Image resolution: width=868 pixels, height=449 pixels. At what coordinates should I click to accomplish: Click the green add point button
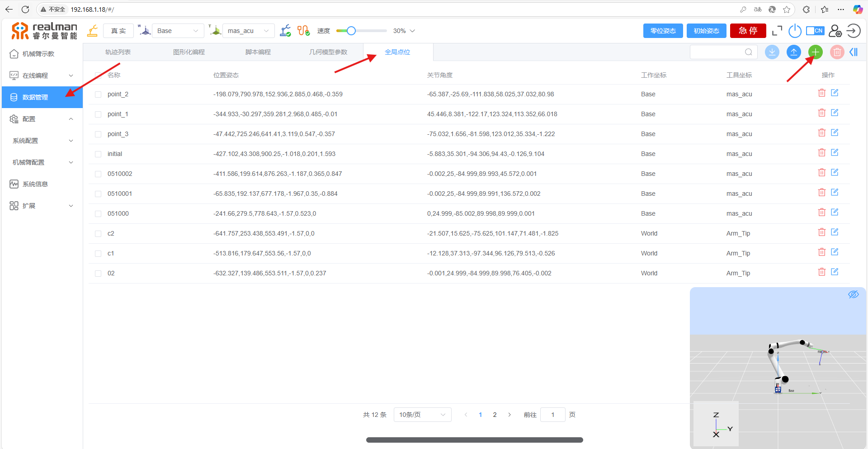pyautogui.click(x=815, y=52)
